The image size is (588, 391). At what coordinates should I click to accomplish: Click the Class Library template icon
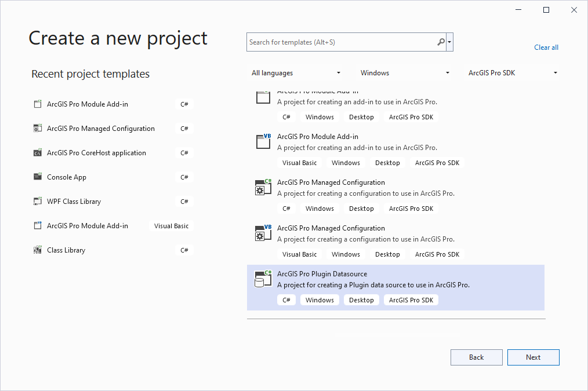pyautogui.click(x=38, y=250)
